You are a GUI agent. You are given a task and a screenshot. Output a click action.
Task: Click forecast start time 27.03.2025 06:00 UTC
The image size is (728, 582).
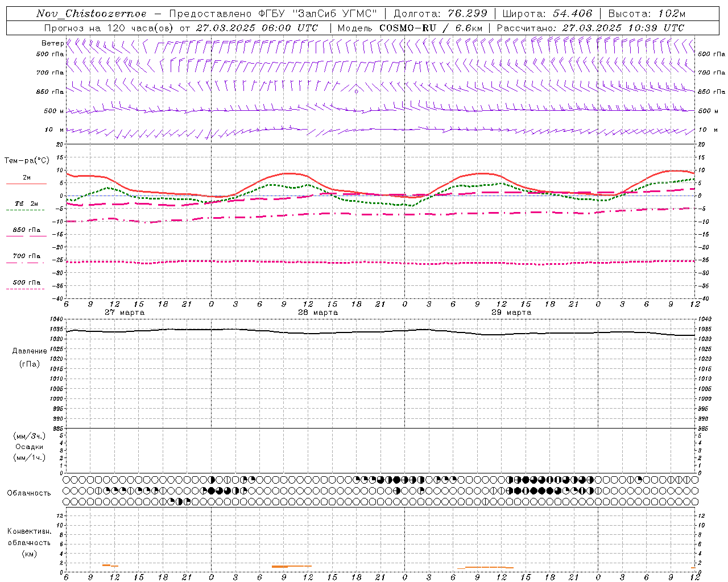click(258, 28)
